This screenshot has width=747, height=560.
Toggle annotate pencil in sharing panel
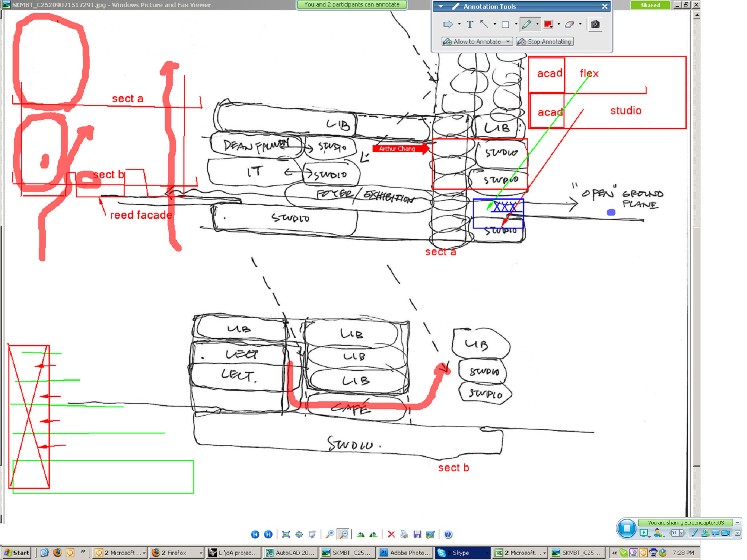tap(694, 532)
